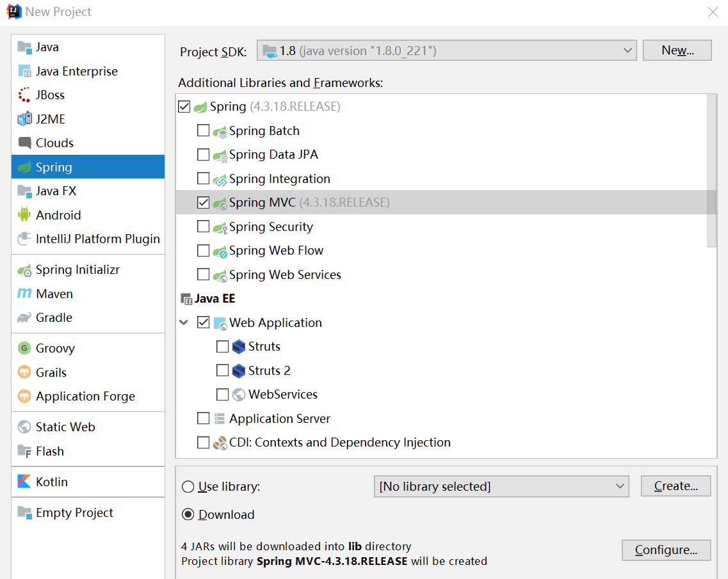Image resolution: width=728 pixels, height=579 pixels.
Task: Click the Empty Project folder icon
Action: pyautogui.click(x=24, y=512)
